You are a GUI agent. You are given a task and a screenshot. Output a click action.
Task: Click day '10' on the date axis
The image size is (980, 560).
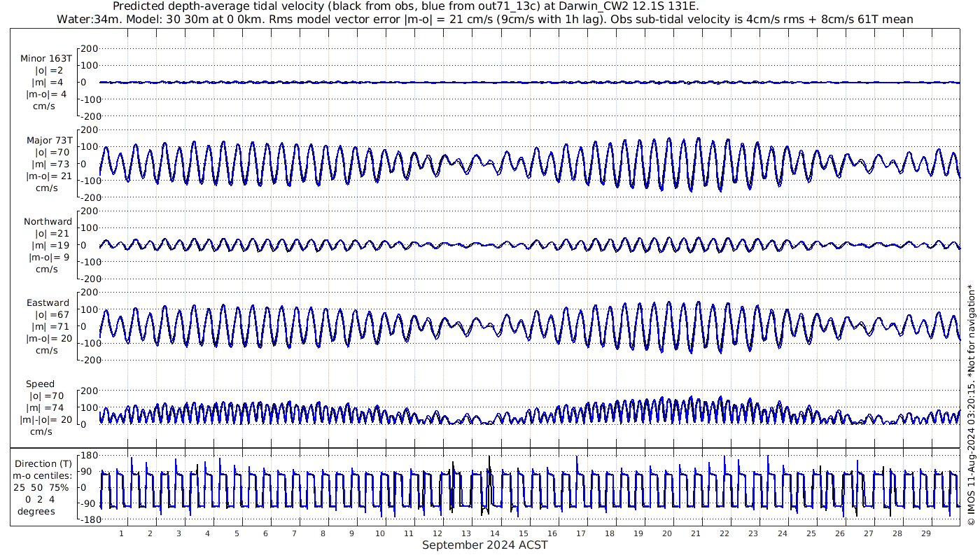[380, 533]
